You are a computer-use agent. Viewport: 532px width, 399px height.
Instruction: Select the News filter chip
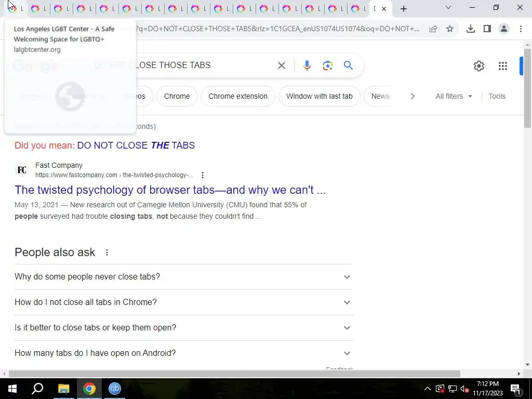[x=380, y=96]
